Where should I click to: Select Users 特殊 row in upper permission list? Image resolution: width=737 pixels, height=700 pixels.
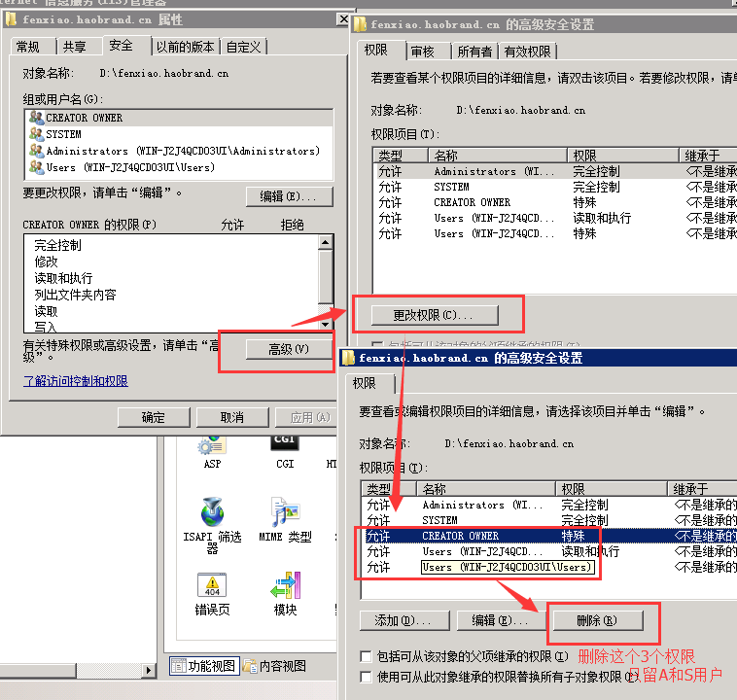pos(555,233)
